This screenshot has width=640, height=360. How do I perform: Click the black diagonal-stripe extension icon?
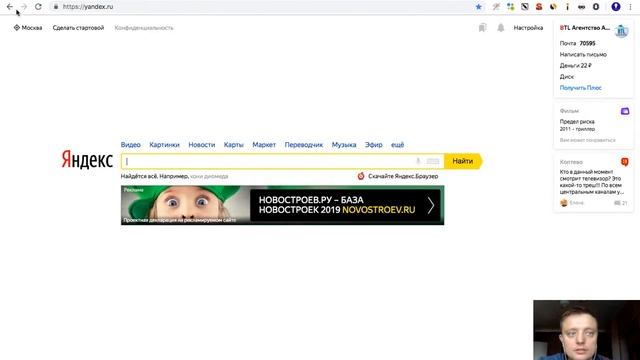coord(525,7)
